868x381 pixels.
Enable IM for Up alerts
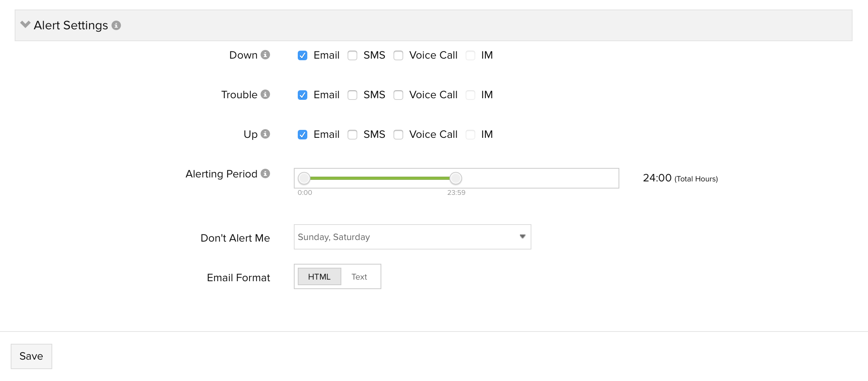[470, 135]
